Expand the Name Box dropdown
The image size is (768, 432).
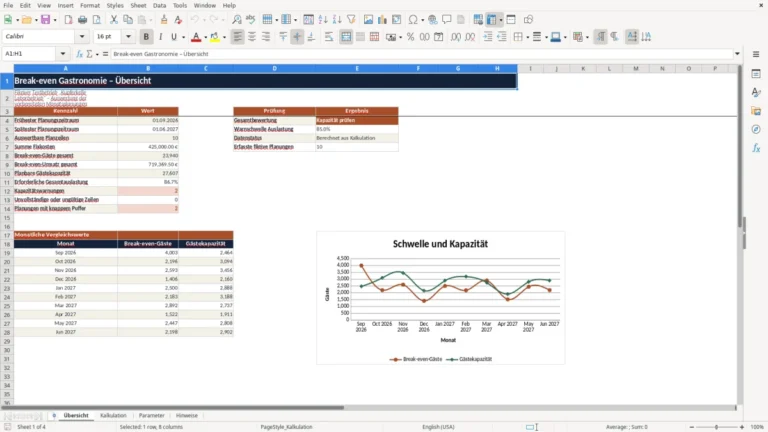[x=63, y=54]
